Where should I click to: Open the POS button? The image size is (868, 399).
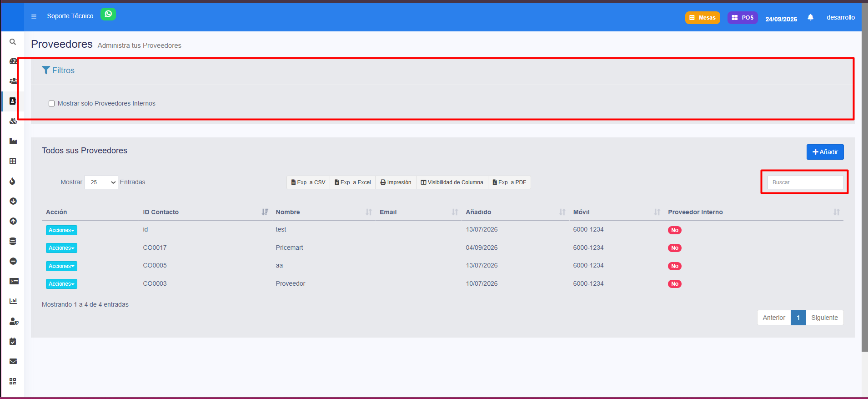click(743, 18)
